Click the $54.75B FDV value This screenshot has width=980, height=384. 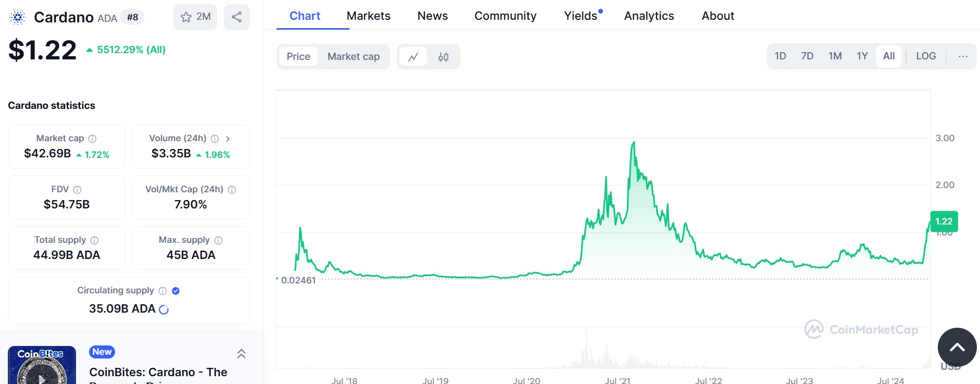(67, 204)
